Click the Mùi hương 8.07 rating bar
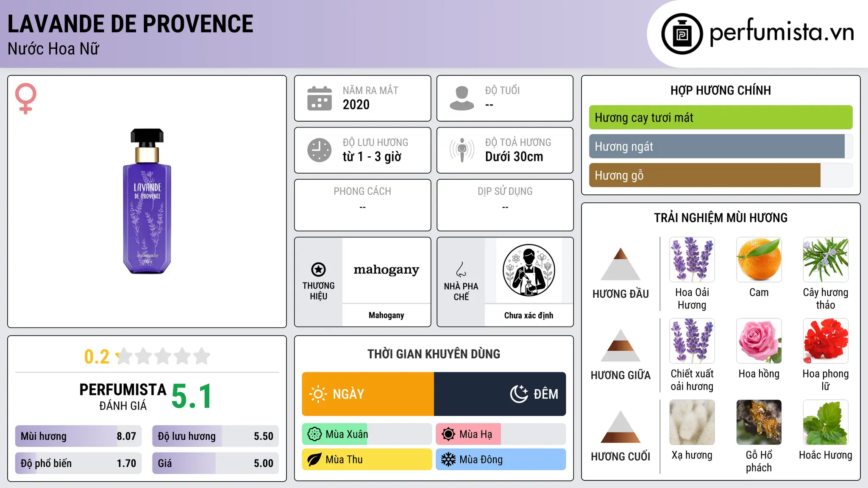868x488 pixels. point(78,436)
